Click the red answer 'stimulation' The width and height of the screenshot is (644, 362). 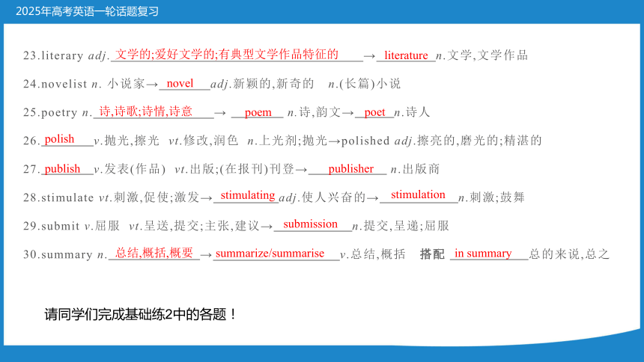418,194
